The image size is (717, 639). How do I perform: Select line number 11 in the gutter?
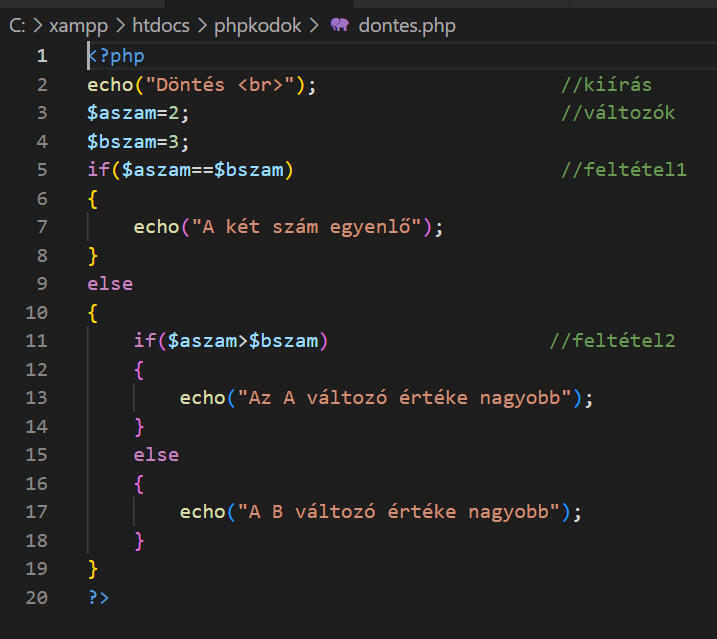(x=37, y=341)
